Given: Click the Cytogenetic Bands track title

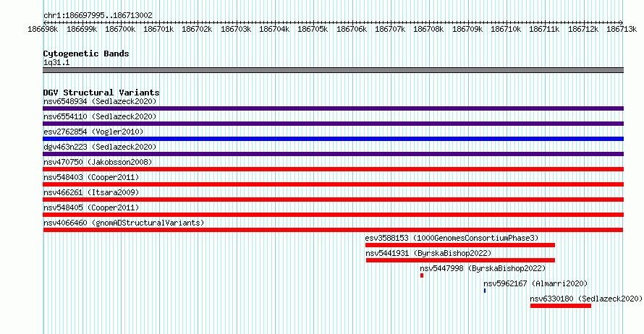Looking at the screenshot, I should (86, 53).
